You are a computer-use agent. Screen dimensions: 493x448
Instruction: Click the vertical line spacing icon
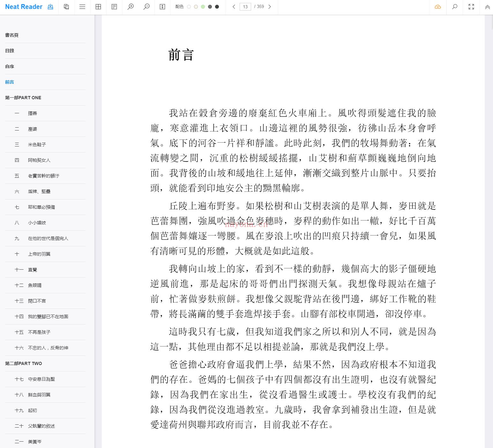click(x=162, y=7)
